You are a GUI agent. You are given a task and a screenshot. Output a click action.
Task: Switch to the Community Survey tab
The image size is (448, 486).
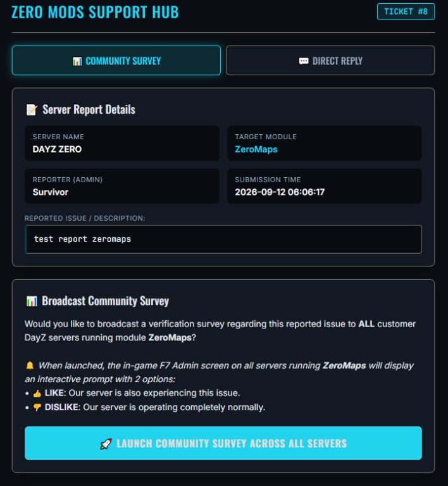point(116,61)
